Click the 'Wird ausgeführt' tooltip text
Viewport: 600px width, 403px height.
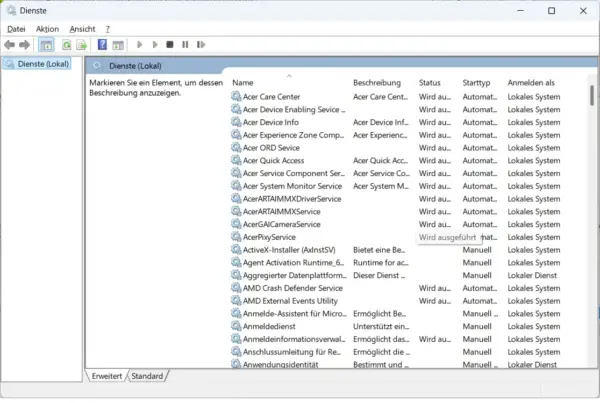tap(447, 237)
